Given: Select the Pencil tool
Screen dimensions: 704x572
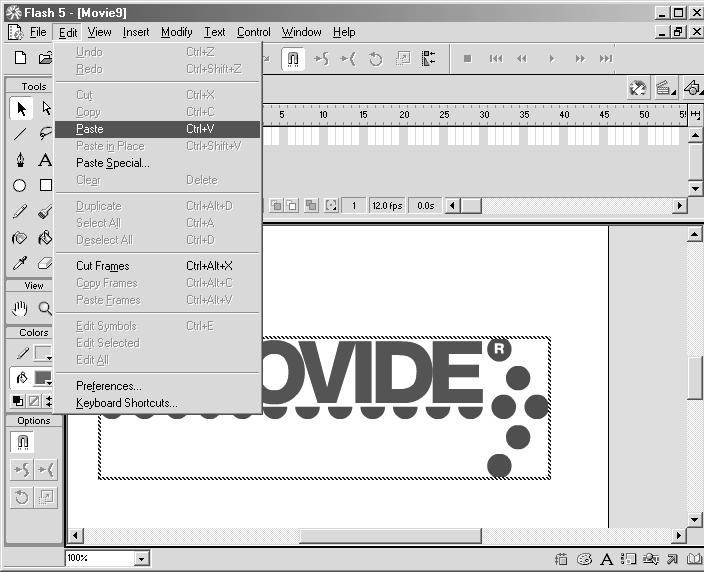Looking at the screenshot, I should 20,211.
